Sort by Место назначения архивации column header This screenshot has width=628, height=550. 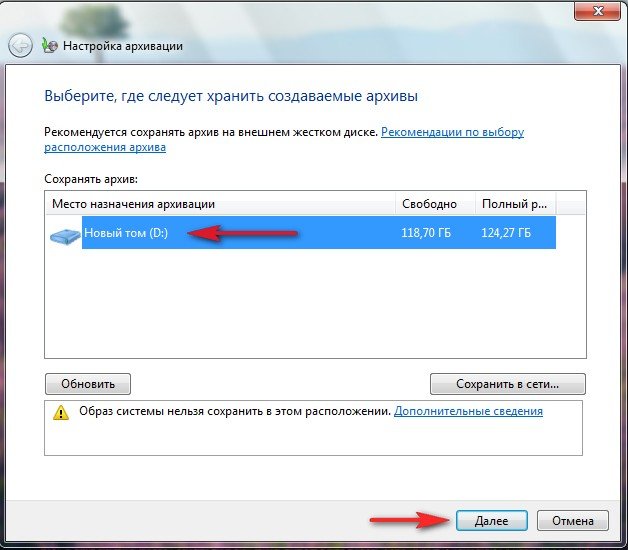click(220, 204)
